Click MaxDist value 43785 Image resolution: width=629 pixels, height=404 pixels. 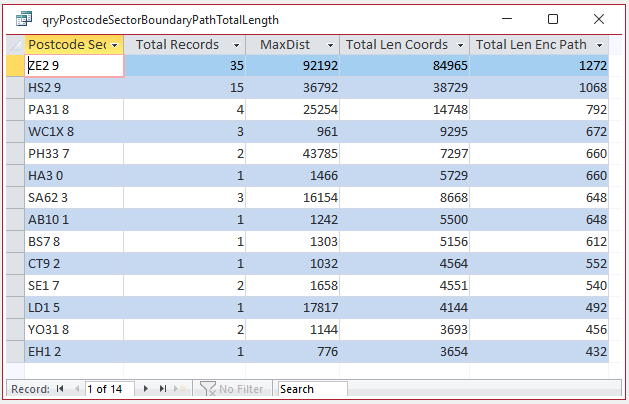pyautogui.click(x=292, y=154)
